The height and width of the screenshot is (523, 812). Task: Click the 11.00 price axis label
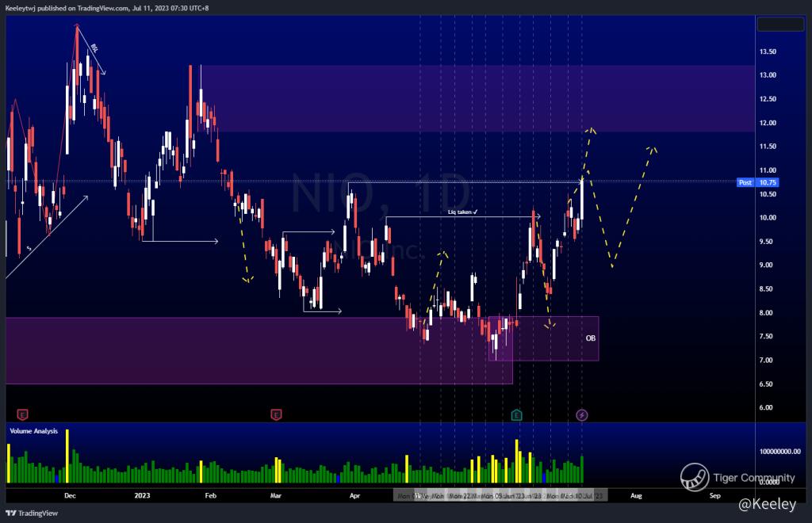(768, 170)
